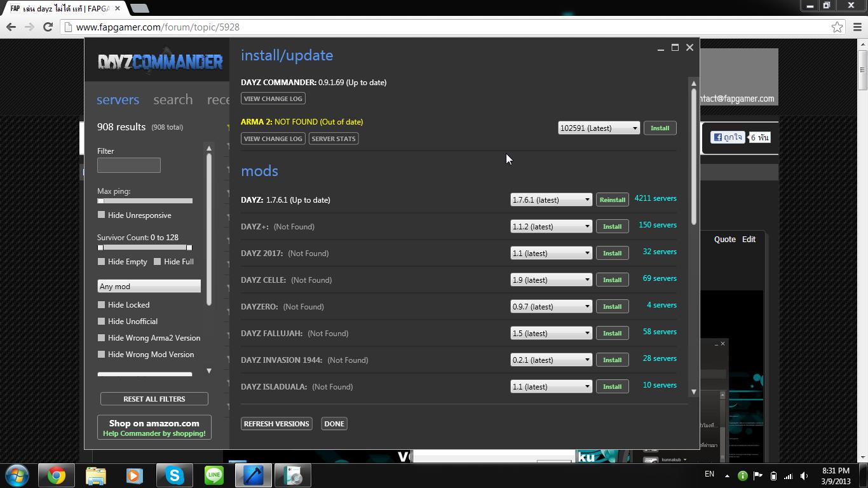868x488 pixels.
Task: Click the DayZ Commander logo
Action: [x=160, y=62]
